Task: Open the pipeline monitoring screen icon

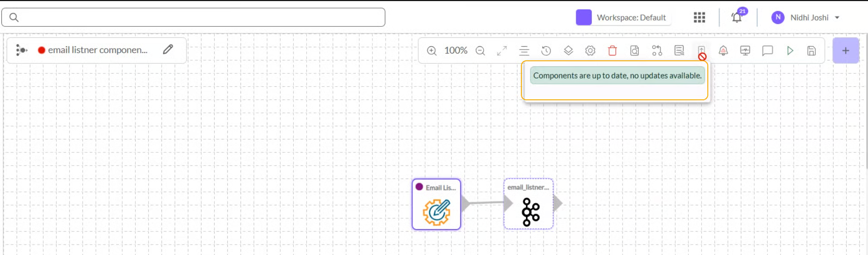Action: tap(745, 51)
